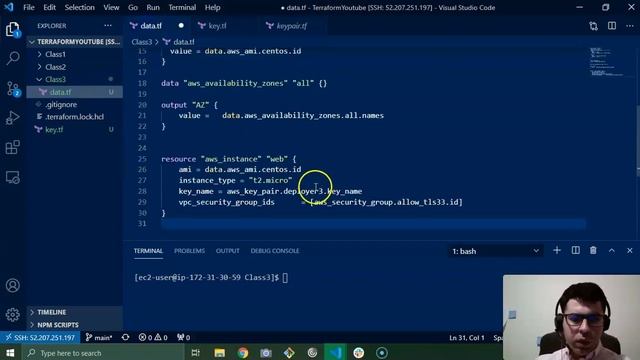Open the Edit menu
640x360 pixels.
[x=49, y=8]
